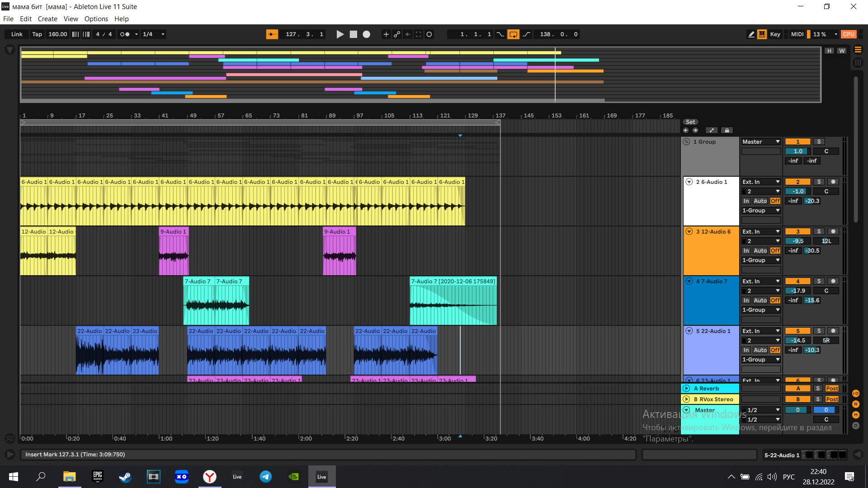Image resolution: width=868 pixels, height=488 pixels.
Task: Toggle mute on track 4 7-Audio 7
Action: click(x=797, y=280)
